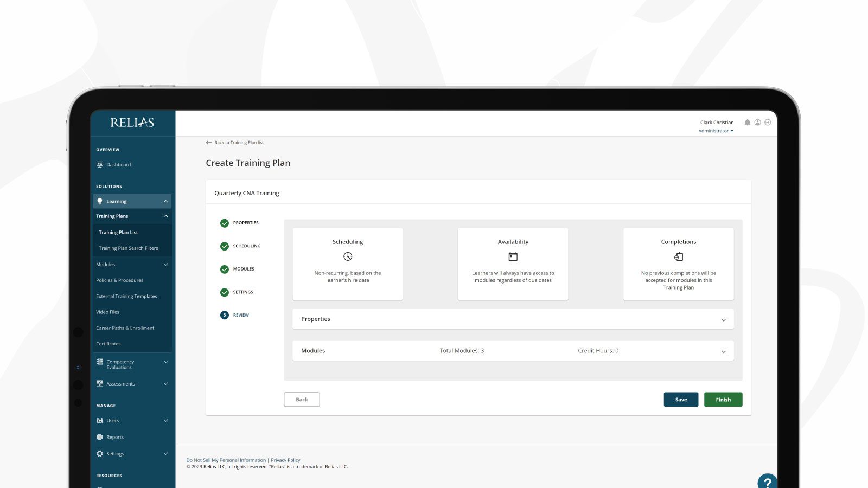Screen dimensions: 868x488
Task: Click the Completions document icon
Action: click(x=679, y=256)
